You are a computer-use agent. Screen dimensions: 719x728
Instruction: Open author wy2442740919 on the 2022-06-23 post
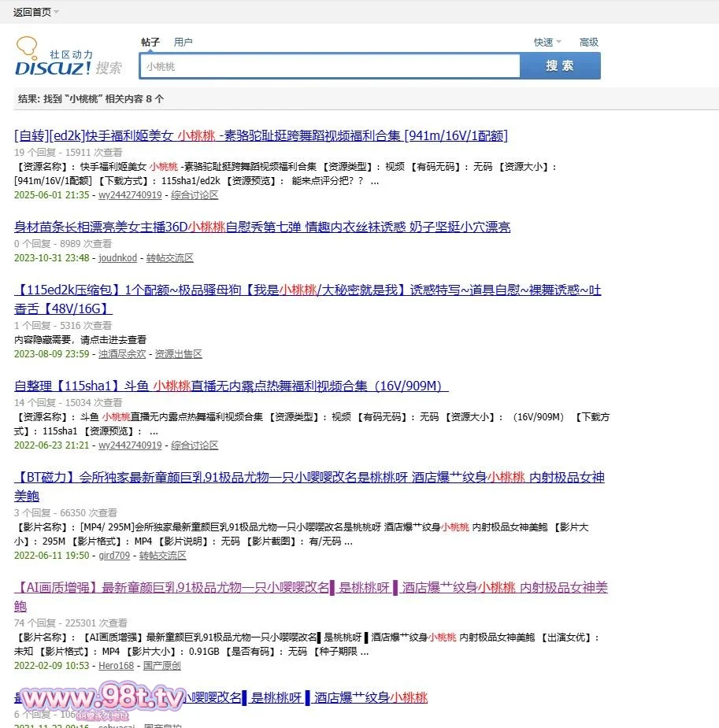pyautogui.click(x=130, y=445)
